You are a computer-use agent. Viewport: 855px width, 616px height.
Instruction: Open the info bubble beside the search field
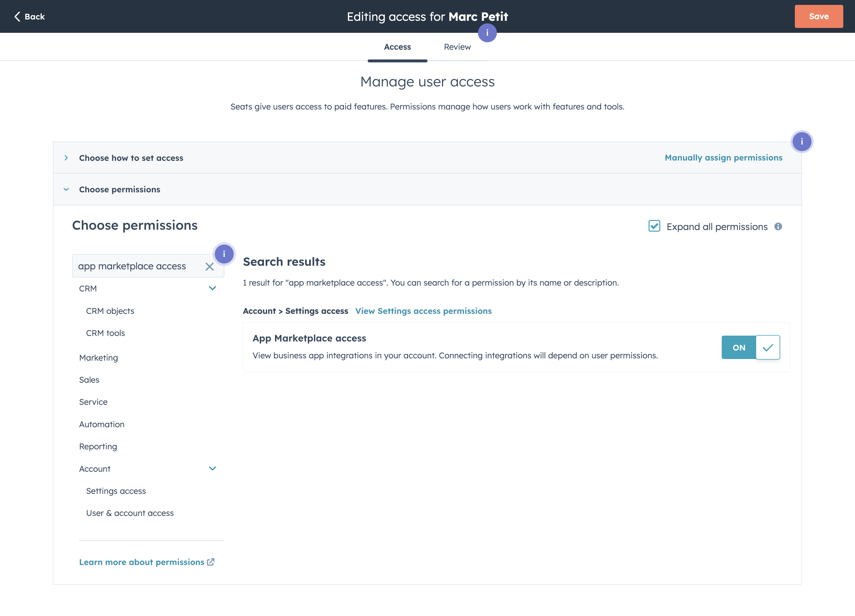[x=224, y=254]
